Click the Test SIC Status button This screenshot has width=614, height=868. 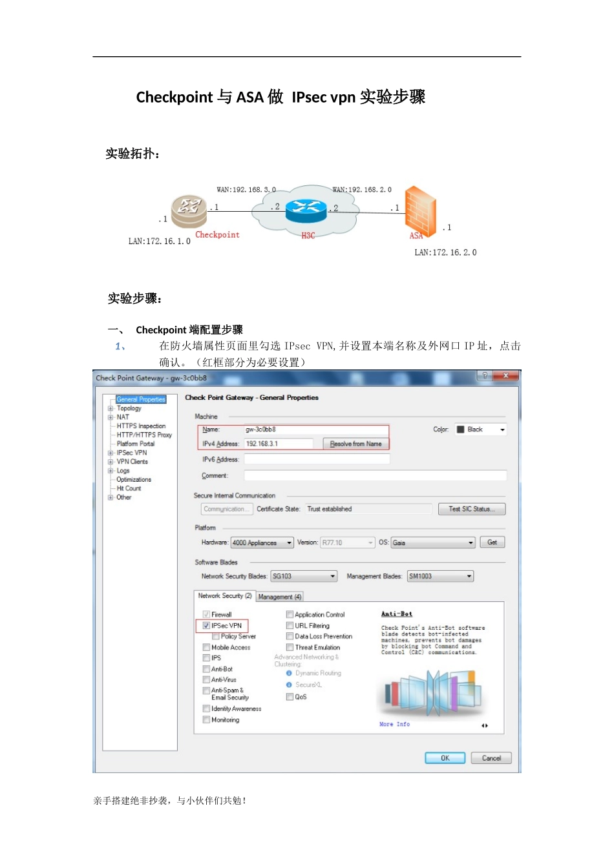pyautogui.click(x=472, y=509)
